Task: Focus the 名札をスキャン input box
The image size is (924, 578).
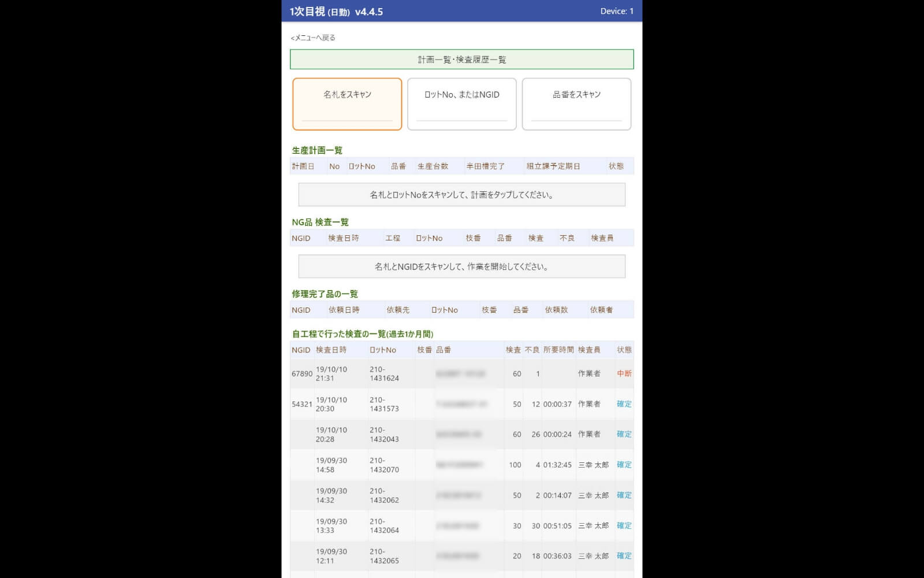Action: 347,104
